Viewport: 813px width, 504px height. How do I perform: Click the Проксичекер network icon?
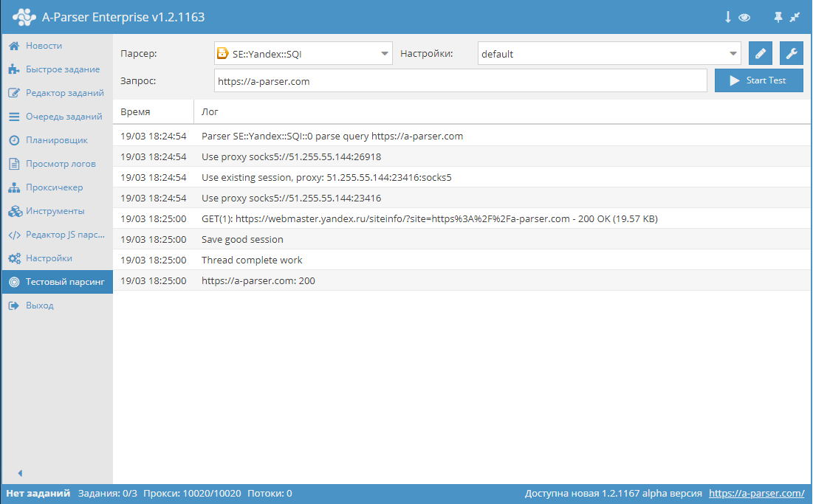(x=14, y=187)
